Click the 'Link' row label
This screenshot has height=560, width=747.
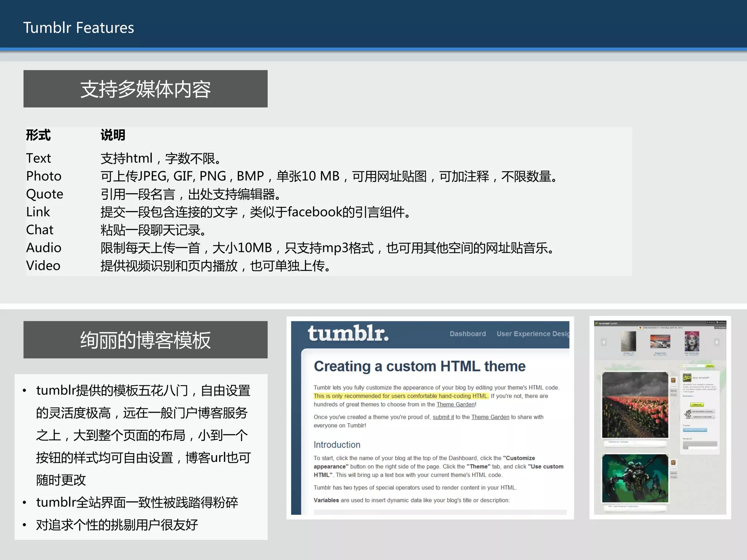pos(38,212)
